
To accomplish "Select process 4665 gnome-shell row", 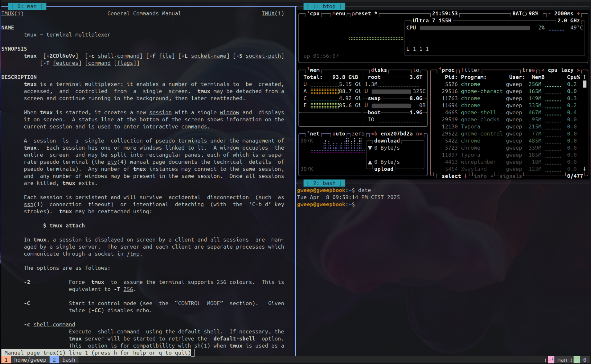I will pos(509,112).
